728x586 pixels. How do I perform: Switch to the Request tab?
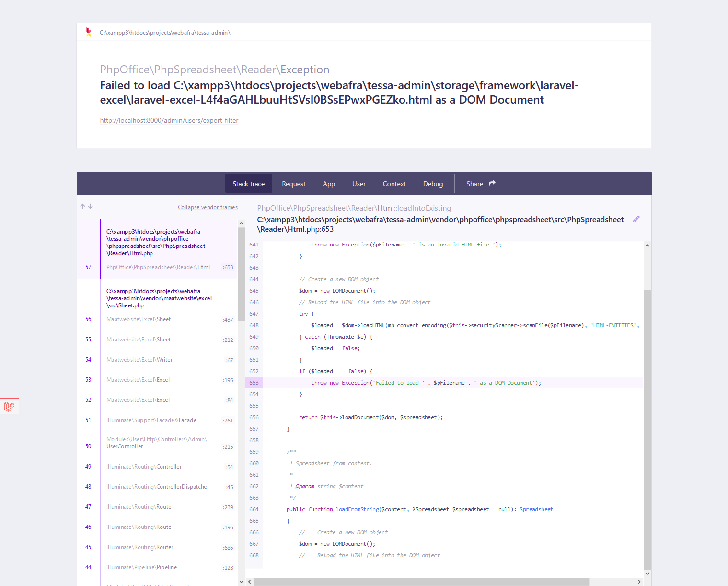(x=294, y=184)
